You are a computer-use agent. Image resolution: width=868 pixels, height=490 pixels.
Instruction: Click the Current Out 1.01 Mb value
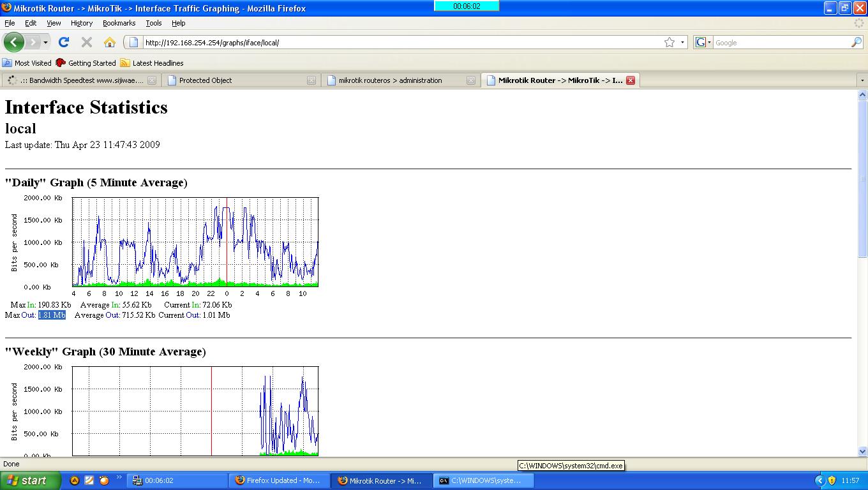click(x=216, y=315)
